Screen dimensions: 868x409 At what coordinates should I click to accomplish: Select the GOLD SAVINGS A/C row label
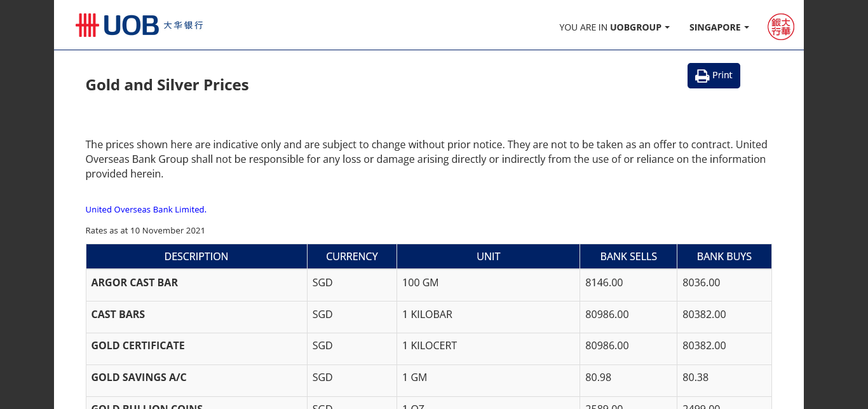(x=139, y=377)
